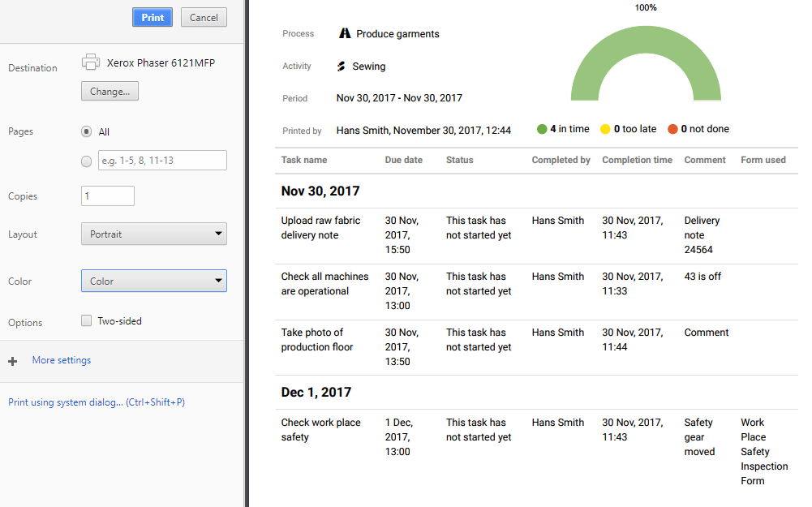
Task: Click the period Nov 30, 2017 value
Action: point(399,98)
